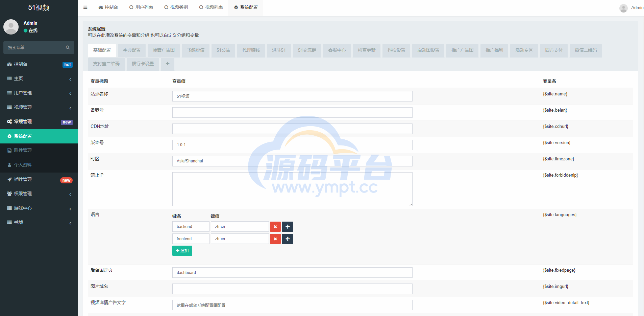Click the frontend key value field
Screen dimensions: 644x316
(240, 239)
